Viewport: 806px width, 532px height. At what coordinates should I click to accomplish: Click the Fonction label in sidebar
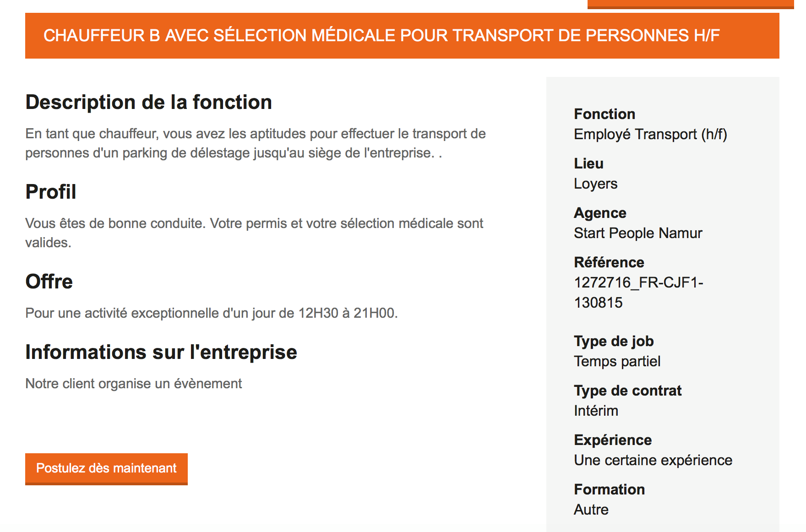604,114
